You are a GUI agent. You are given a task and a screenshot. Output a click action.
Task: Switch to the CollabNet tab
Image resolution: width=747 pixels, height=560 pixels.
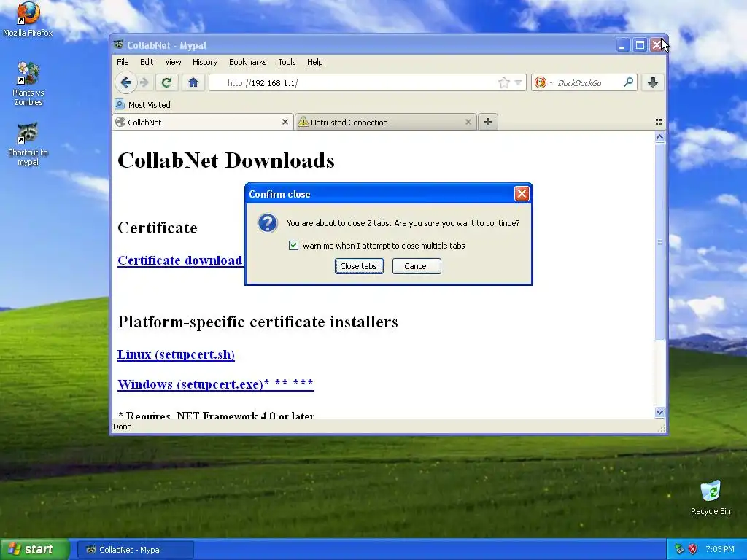point(203,122)
